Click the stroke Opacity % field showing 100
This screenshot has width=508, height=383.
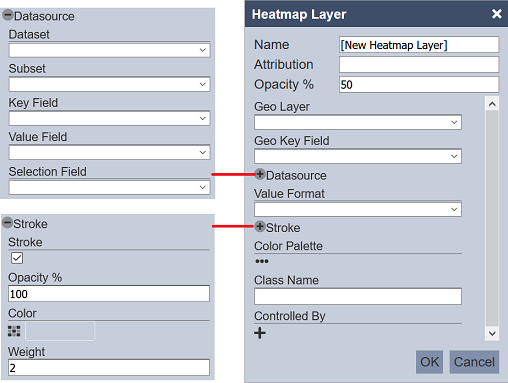pyautogui.click(x=109, y=294)
